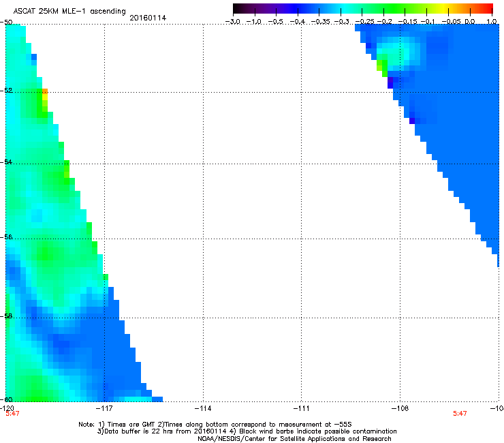Click the -58 latitude axis label
This screenshot has height=443, width=504.
6,316
